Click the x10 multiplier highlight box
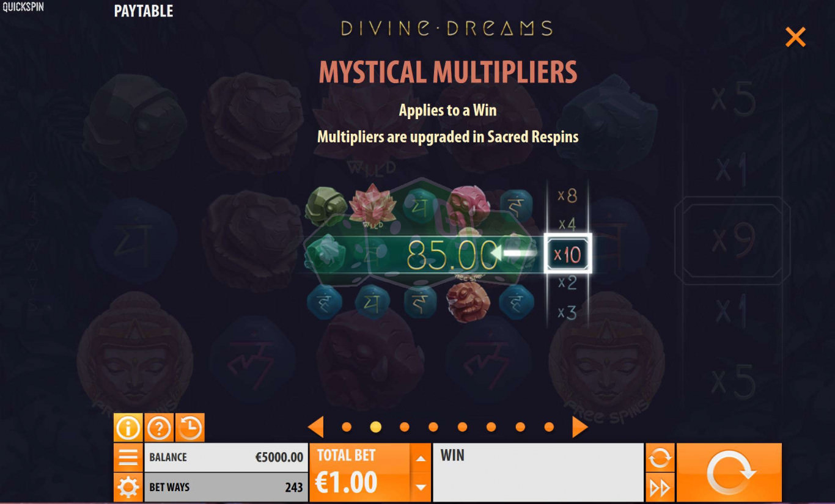Screen dimensions: 835x504 pyautogui.click(x=568, y=254)
